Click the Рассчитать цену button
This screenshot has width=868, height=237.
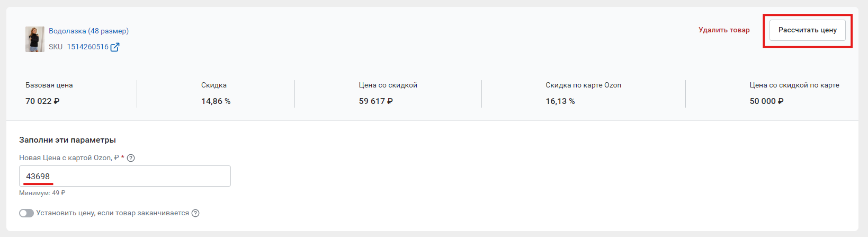808,30
